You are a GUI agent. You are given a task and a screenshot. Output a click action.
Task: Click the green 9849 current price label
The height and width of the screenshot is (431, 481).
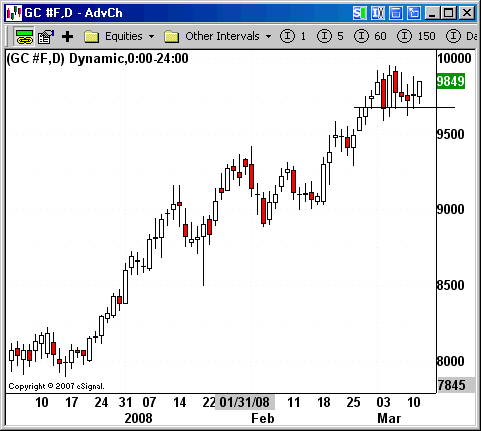(451, 81)
